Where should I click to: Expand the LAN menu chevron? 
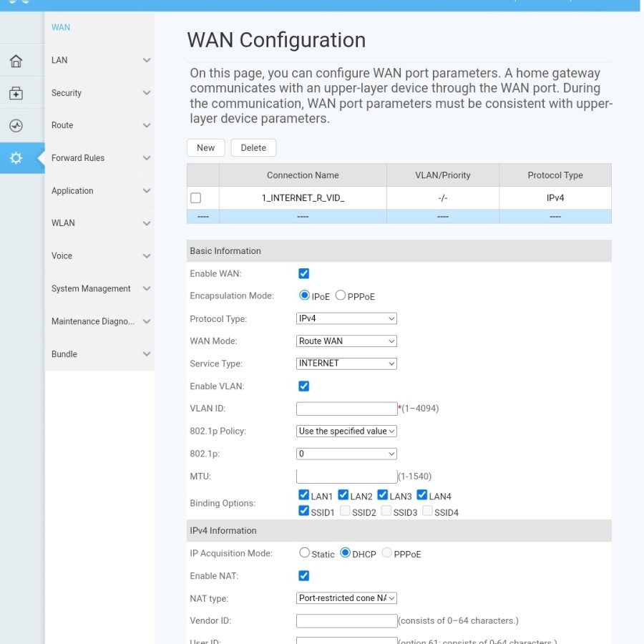(146, 60)
